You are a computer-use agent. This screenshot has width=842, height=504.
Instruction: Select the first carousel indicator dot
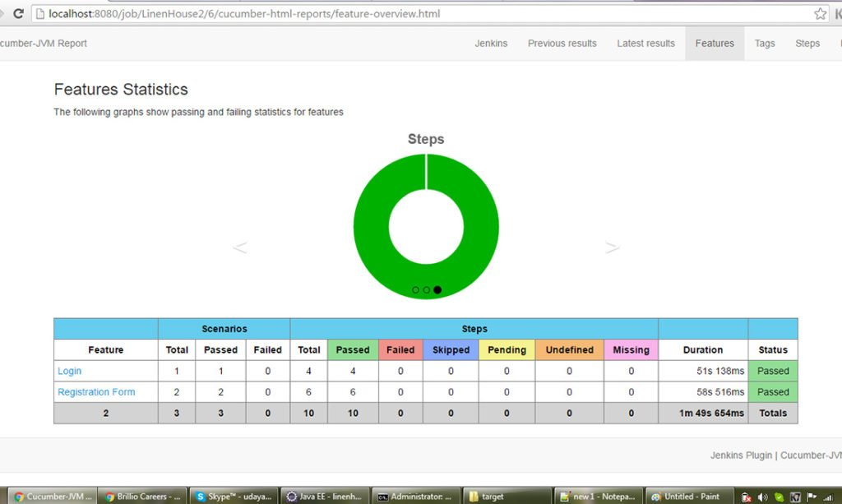click(x=415, y=290)
